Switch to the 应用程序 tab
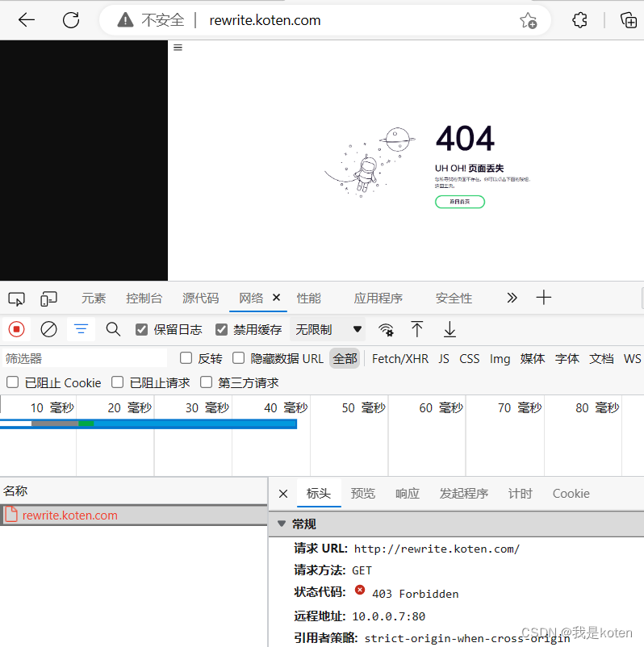The image size is (644, 647). 378,298
